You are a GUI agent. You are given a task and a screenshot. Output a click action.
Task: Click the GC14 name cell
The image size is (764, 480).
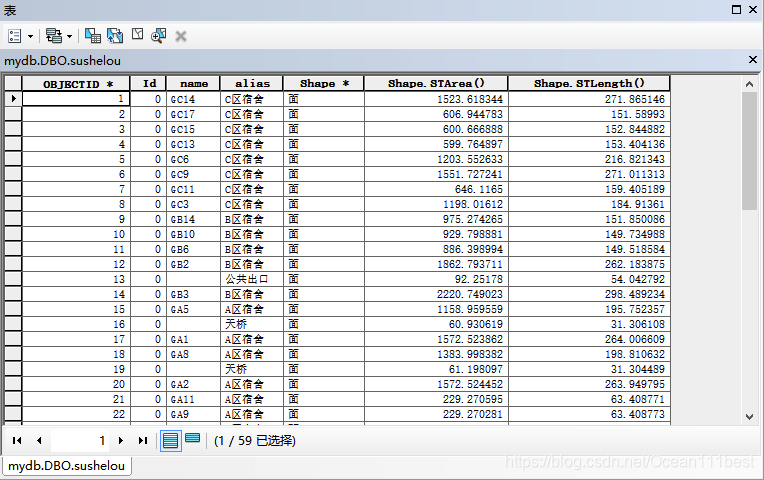coord(193,99)
